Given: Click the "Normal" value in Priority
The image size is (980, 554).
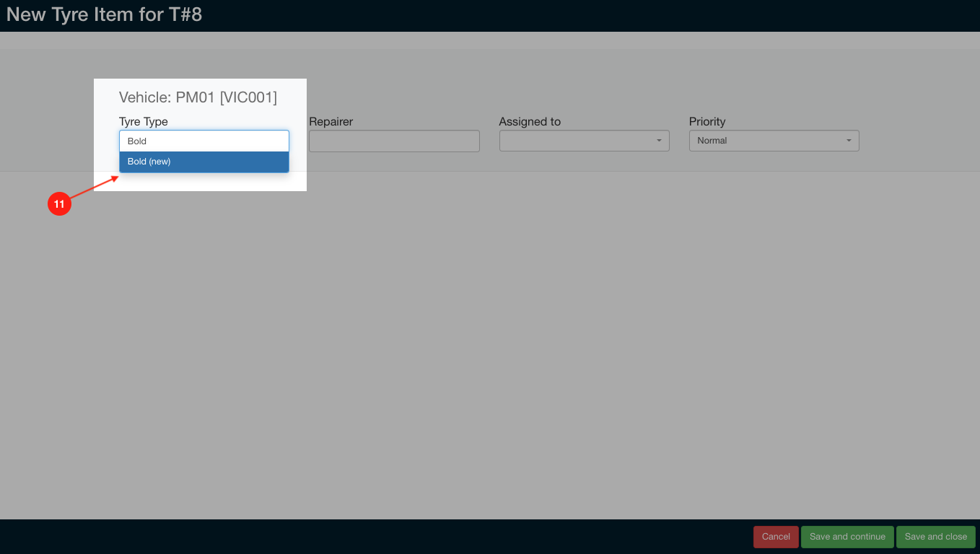Looking at the screenshot, I should tap(712, 141).
